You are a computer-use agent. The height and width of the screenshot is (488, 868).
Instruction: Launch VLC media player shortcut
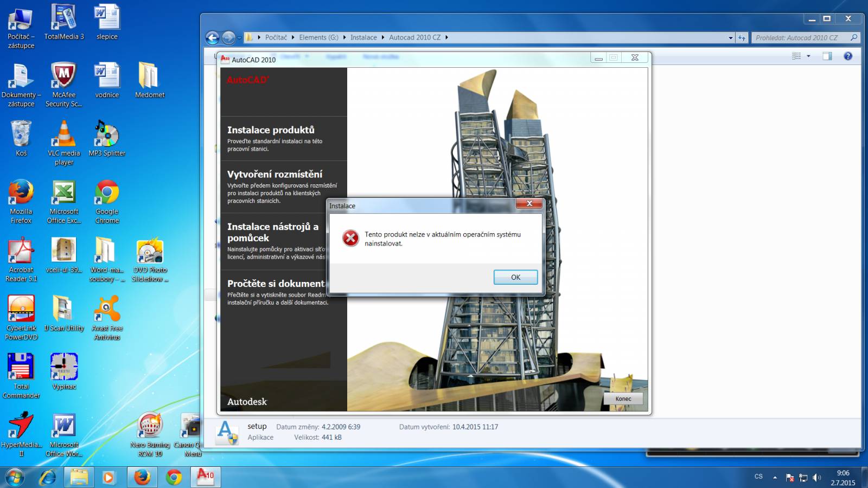pos(64,143)
